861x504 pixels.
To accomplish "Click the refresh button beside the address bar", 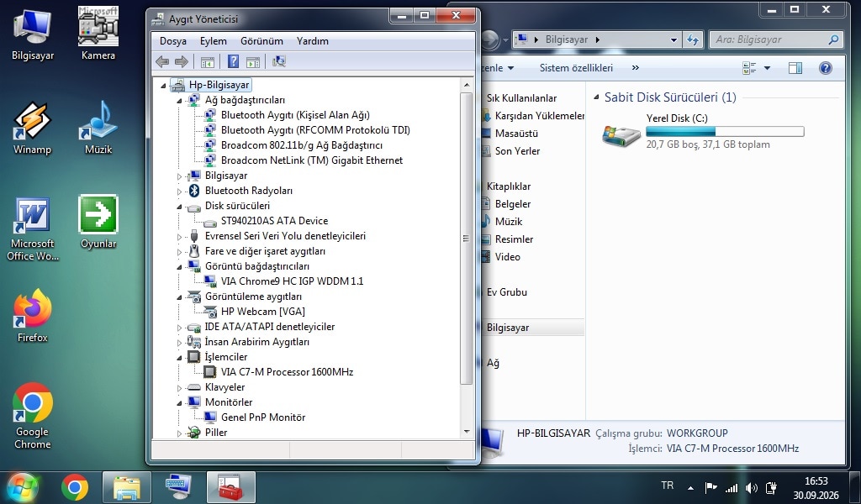I will pyautogui.click(x=693, y=39).
